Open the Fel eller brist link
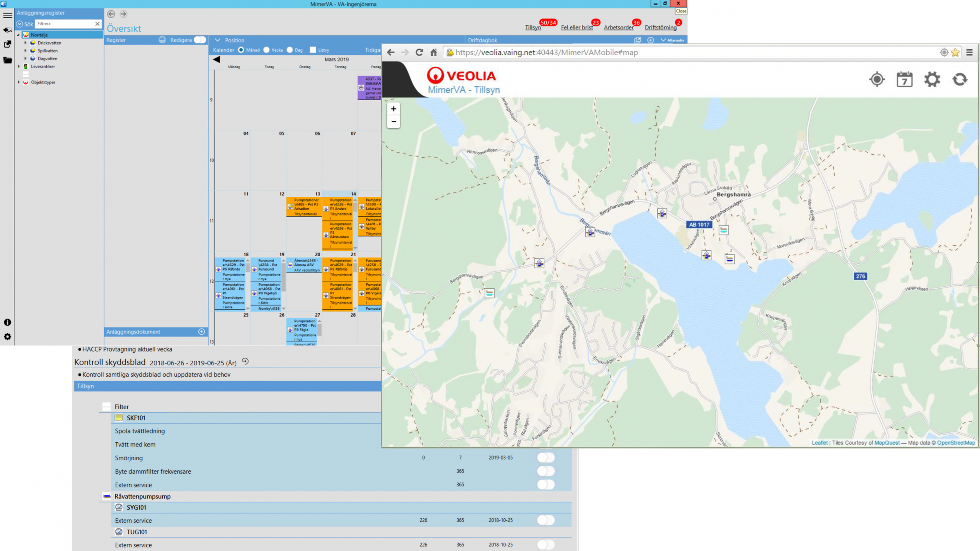980x551 pixels. coord(577,28)
